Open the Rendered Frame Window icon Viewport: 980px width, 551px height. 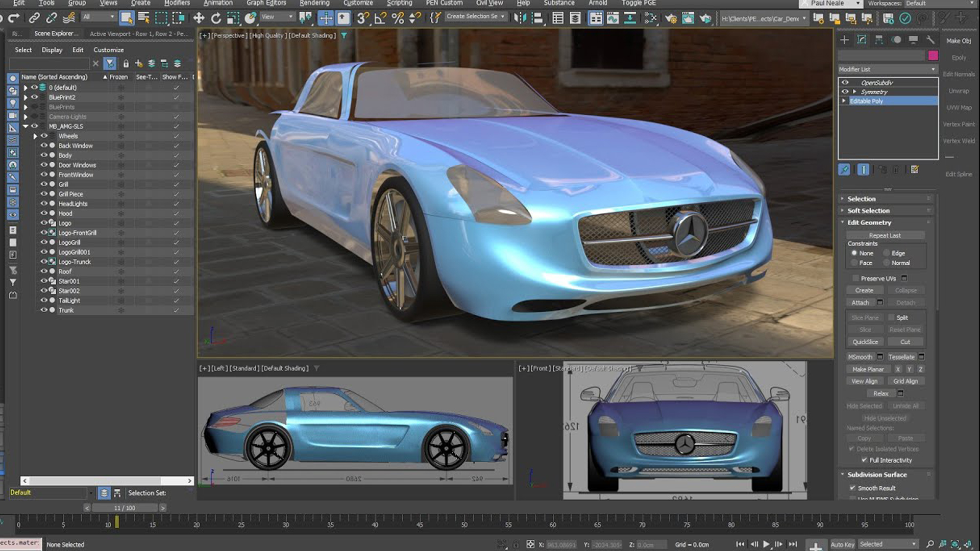(688, 18)
